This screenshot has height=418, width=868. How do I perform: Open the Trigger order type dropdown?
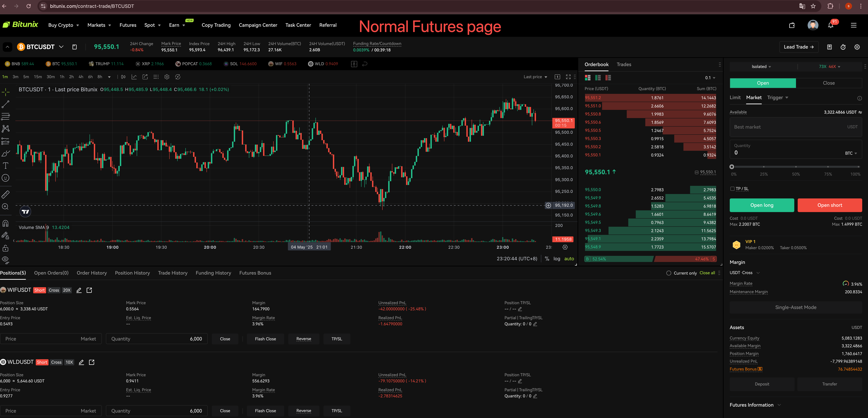pos(778,97)
